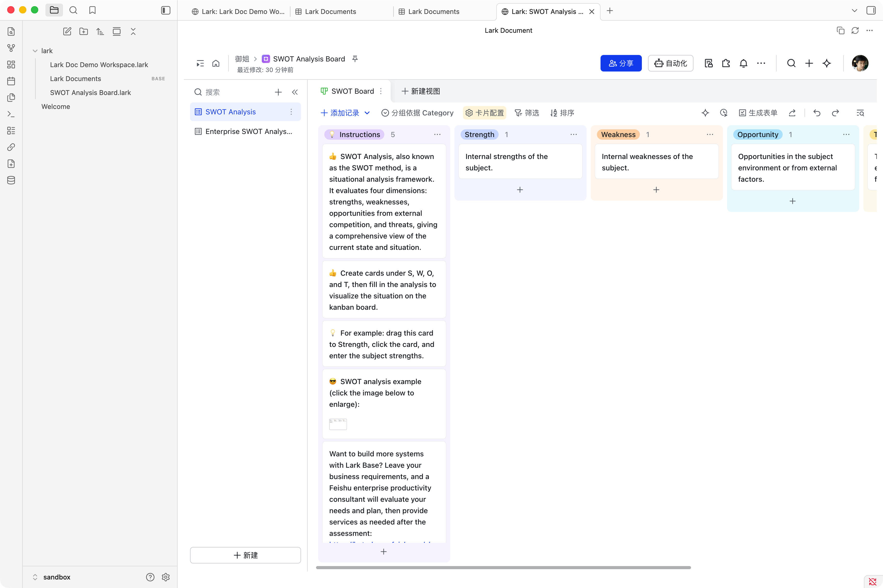Viewport: 883px width, 588px height.
Task: Go to Lark home icon
Action: point(216,63)
